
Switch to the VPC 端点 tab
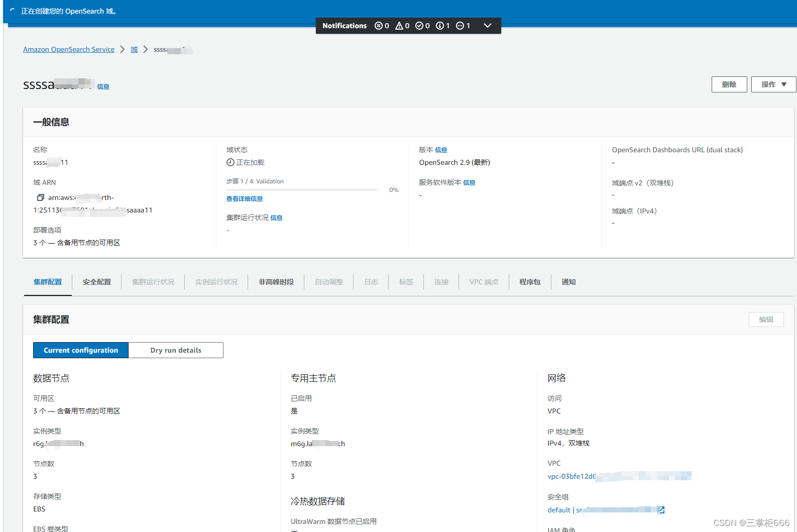(484, 282)
